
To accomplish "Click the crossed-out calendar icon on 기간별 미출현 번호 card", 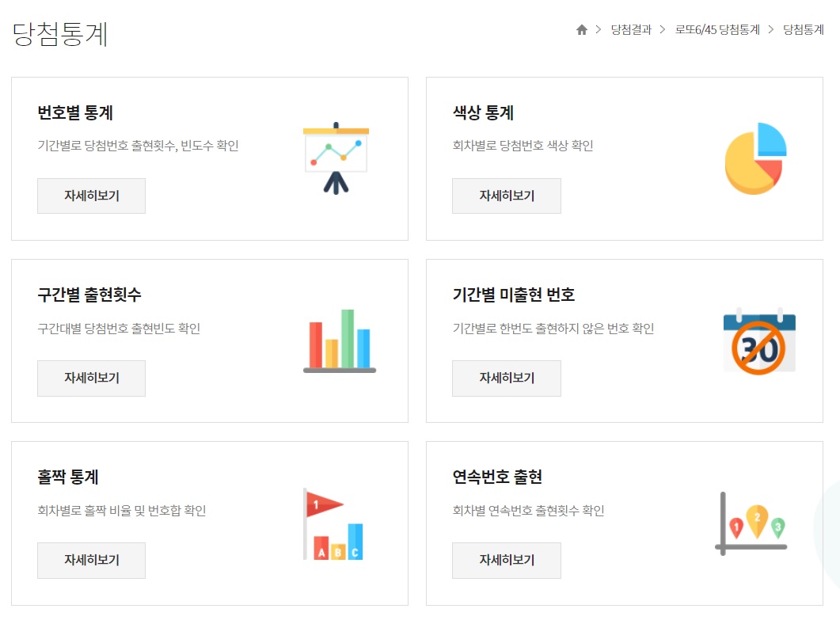I will point(758,340).
